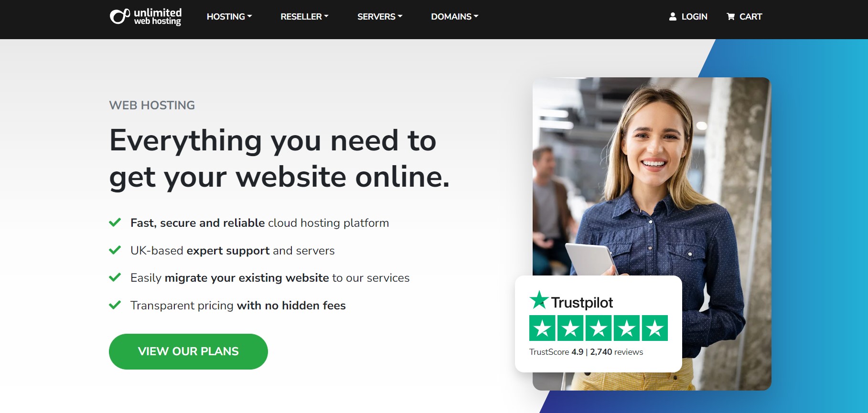Click the VIEW OUR PLANS button
The width and height of the screenshot is (868, 413).
(x=188, y=351)
